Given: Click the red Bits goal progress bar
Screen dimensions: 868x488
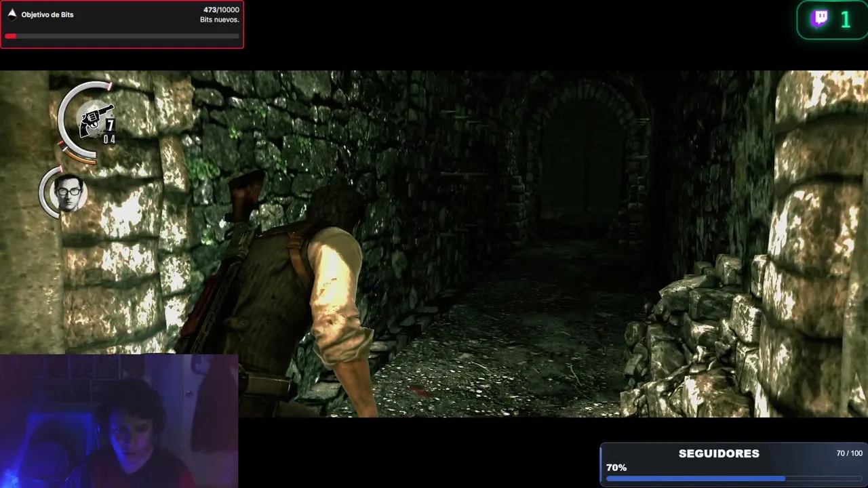Looking at the screenshot, I should (x=122, y=36).
